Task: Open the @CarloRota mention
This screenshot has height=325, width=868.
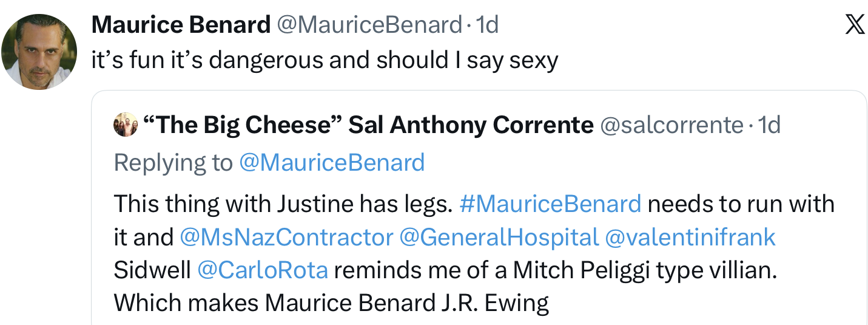Action: click(263, 270)
